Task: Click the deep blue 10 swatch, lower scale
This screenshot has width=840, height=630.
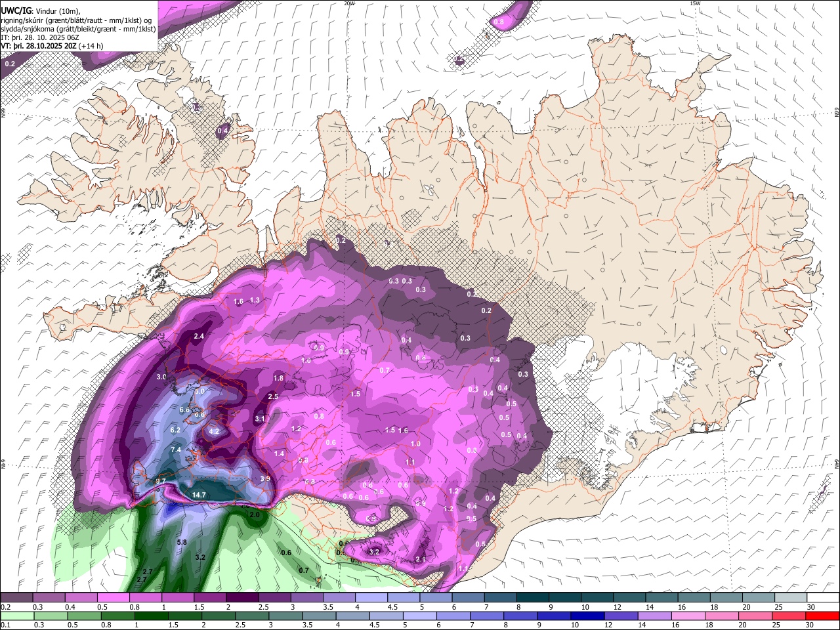Action: 587,616
